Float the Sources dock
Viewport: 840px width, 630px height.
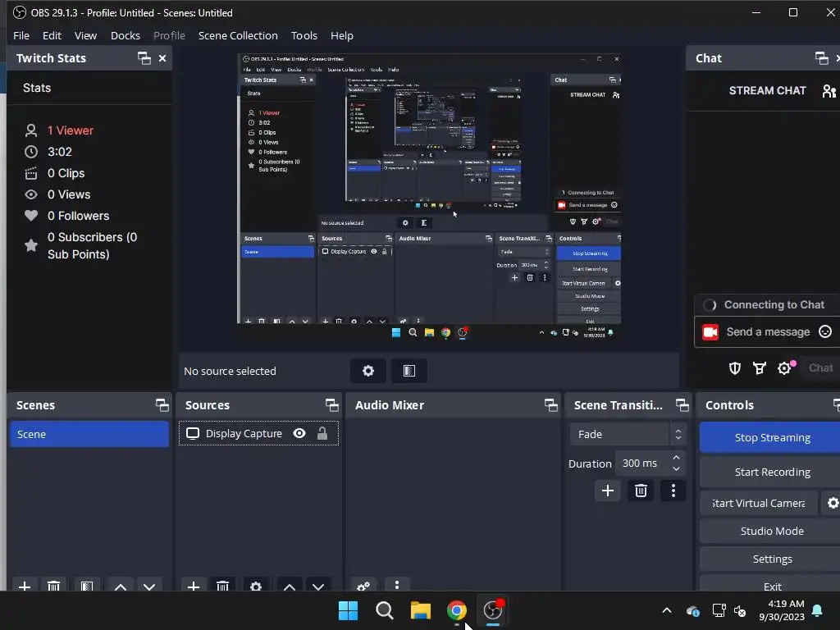pyautogui.click(x=332, y=405)
